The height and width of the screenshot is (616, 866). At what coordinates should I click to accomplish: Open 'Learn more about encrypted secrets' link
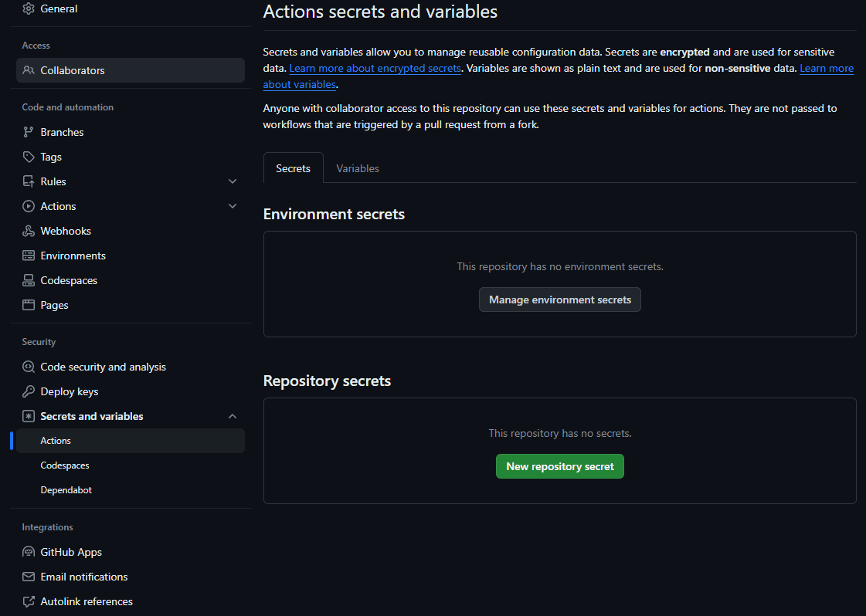click(x=375, y=69)
